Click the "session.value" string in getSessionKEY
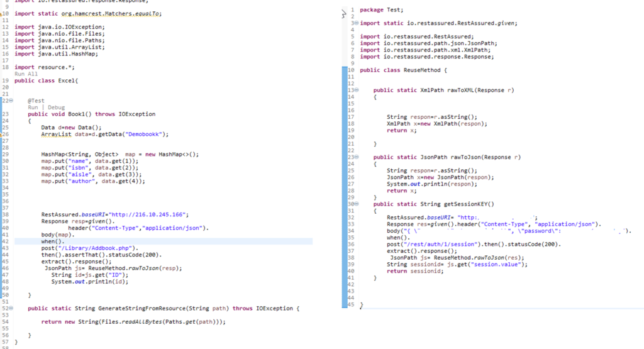Viewport: 644px width, 349px height. 503,264
